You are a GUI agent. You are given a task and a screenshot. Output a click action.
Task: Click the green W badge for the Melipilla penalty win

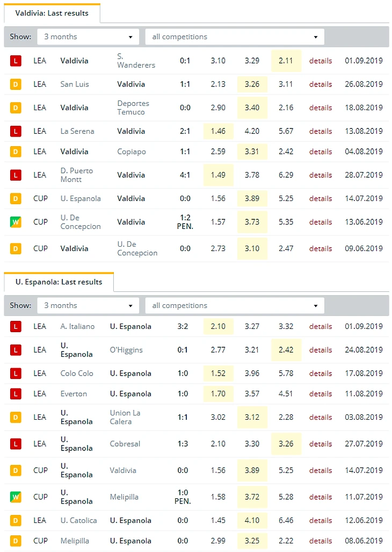coord(16,497)
